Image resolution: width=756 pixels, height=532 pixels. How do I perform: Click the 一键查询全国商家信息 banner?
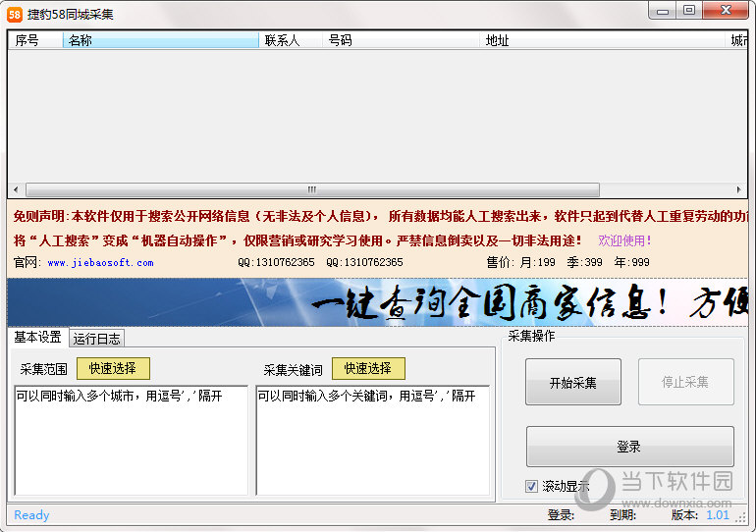(378, 302)
